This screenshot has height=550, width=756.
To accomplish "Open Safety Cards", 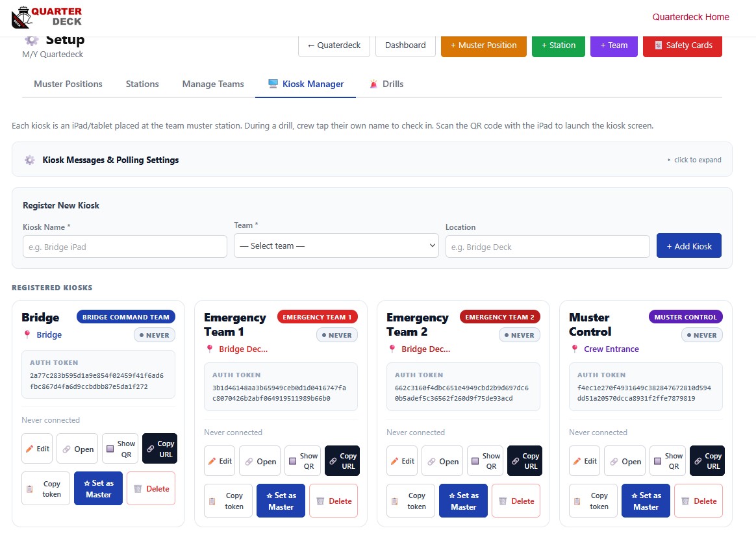I will pyautogui.click(x=683, y=45).
